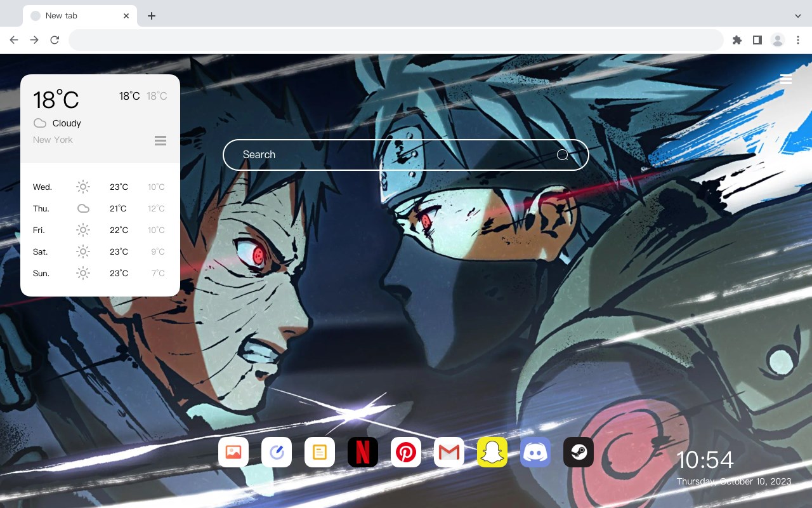This screenshot has height=508, width=812.
Task: Click today's gray 18°C low temperature
Action: (157, 96)
